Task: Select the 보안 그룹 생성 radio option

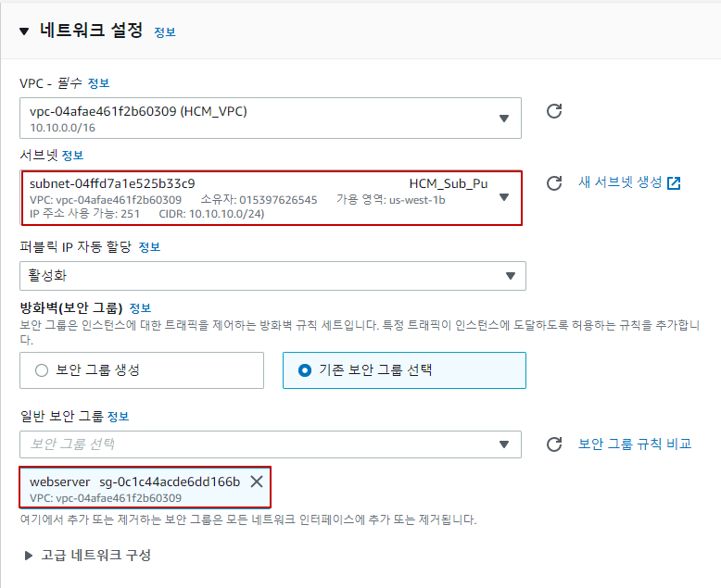Action: click(x=142, y=370)
